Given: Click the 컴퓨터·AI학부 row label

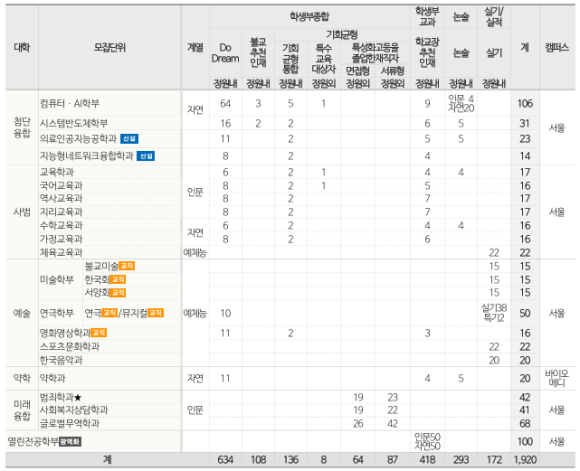Looking at the screenshot, I should [x=70, y=104].
